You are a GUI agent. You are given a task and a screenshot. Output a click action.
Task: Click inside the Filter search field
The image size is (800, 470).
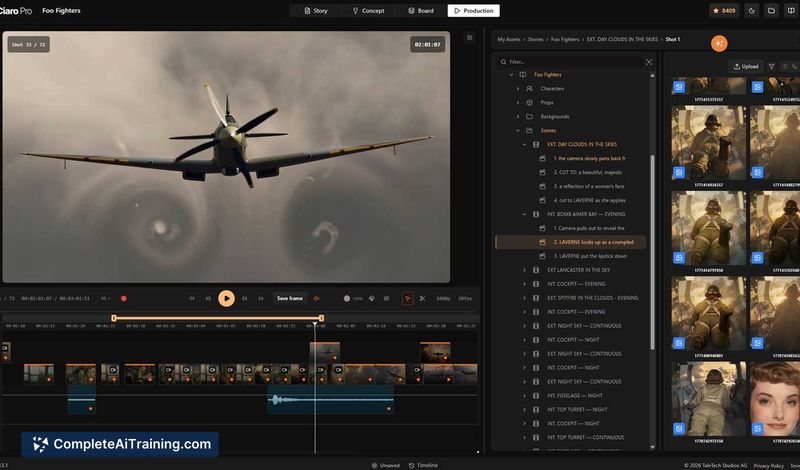pyautogui.click(x=569, y=62)
